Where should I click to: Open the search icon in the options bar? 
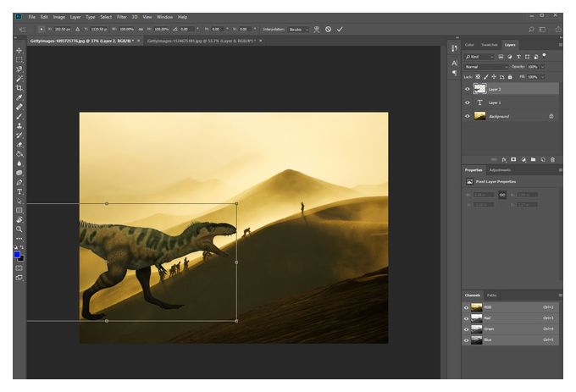click(x=531, y=30)
